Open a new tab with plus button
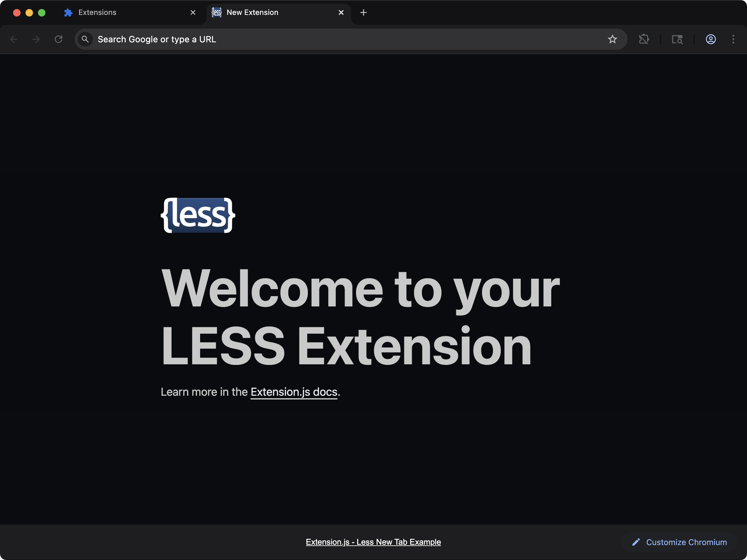 click(x=363, y=12)
